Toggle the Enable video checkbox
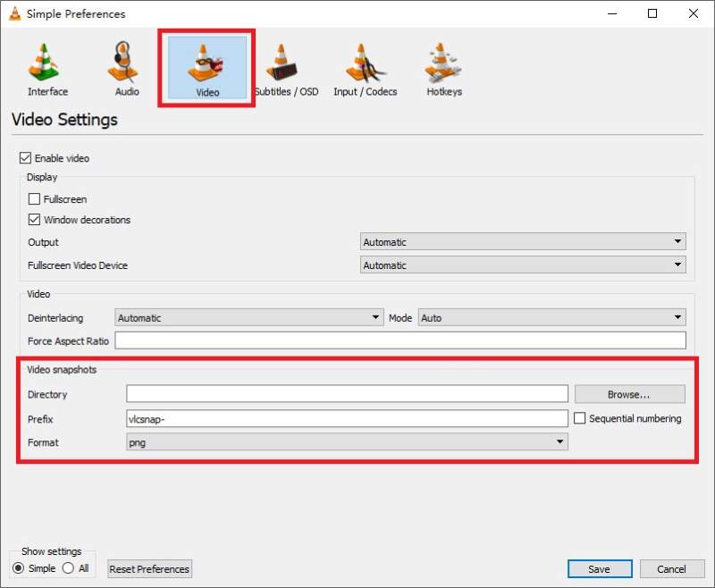This screenshot has height=588, width=715. coord(25,158)
